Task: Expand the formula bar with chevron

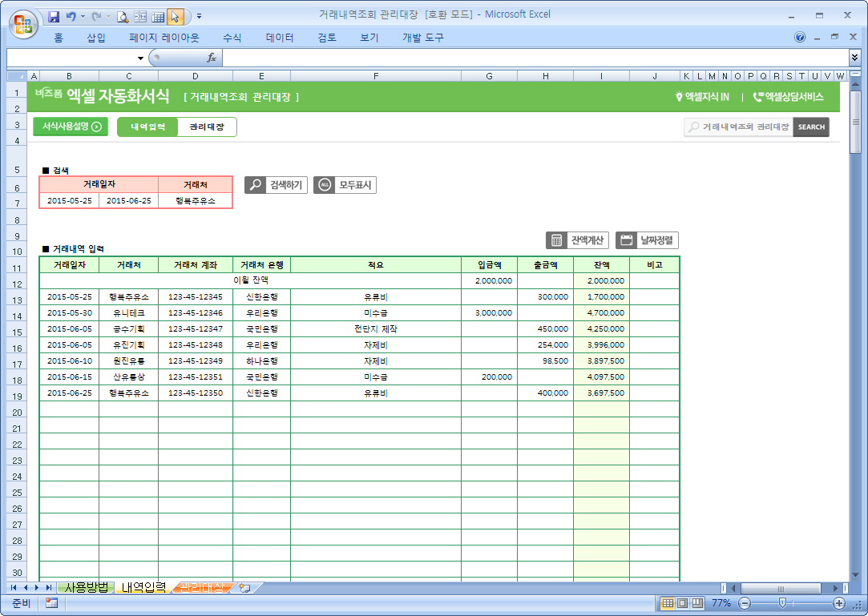Action: 854,58
